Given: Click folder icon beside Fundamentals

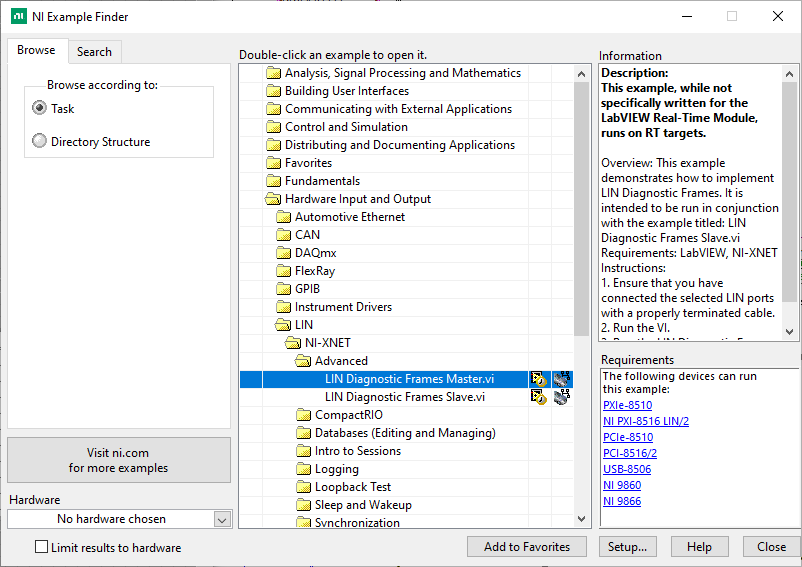Looking at the screenshot, I should (x=274, y=181).
